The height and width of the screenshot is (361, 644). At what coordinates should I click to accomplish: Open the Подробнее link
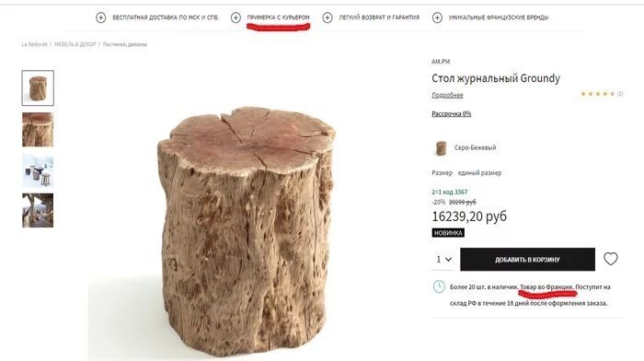[447, 95]
